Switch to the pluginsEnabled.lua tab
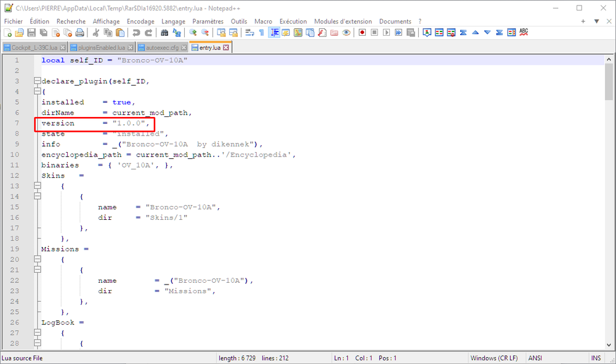 102,47
